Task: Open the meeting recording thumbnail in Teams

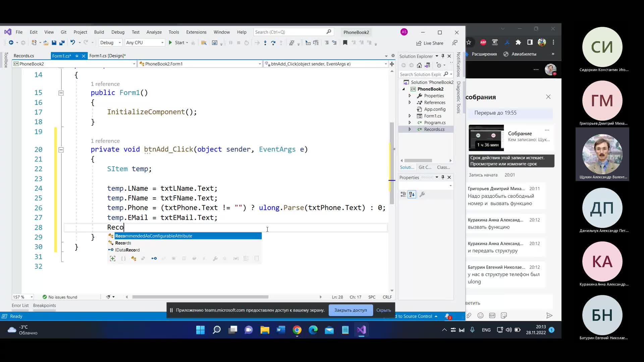Action: 486,138
